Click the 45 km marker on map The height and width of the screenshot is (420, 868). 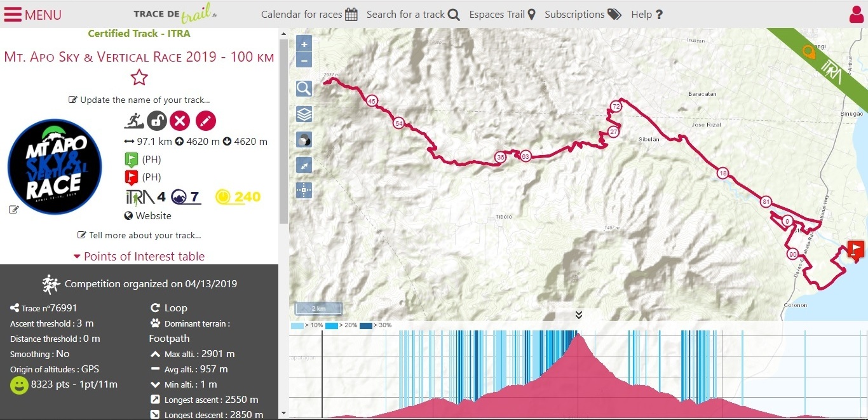pyautogui.click(x=372, y=100)
